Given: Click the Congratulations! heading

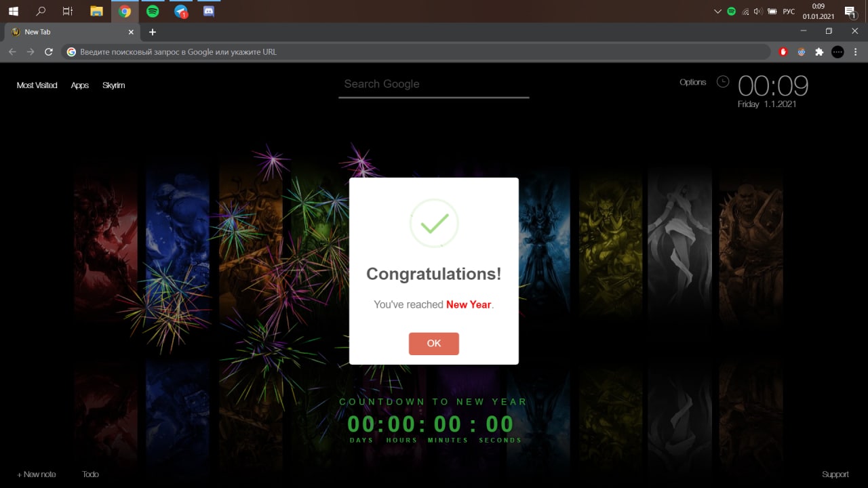Looking at the screenshot, I should coord(434,274).
